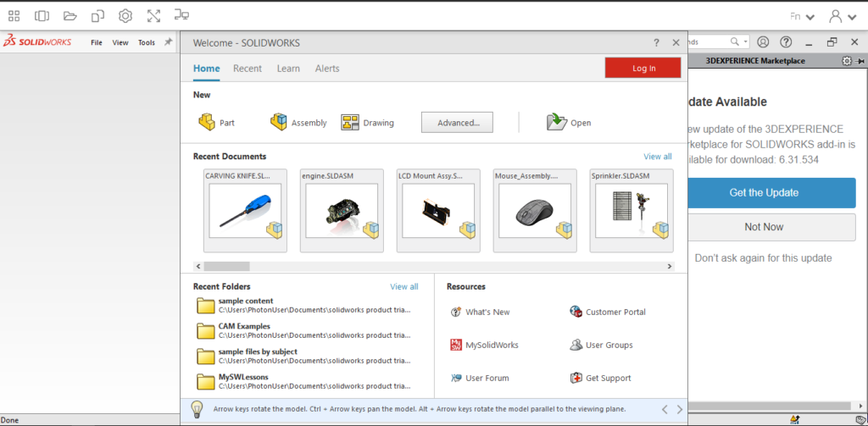Open engine.SLDASM recent document thumbnail

(x=342, y=211)
